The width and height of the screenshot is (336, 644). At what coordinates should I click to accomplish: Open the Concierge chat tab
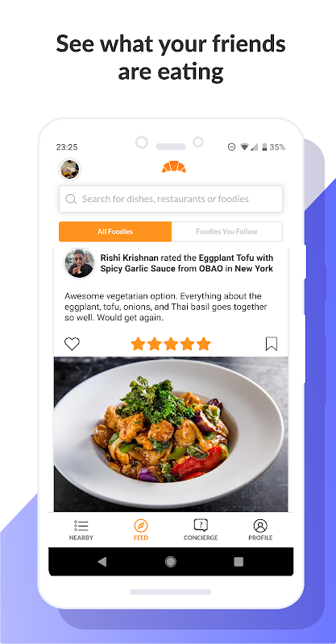pos(201,530)
